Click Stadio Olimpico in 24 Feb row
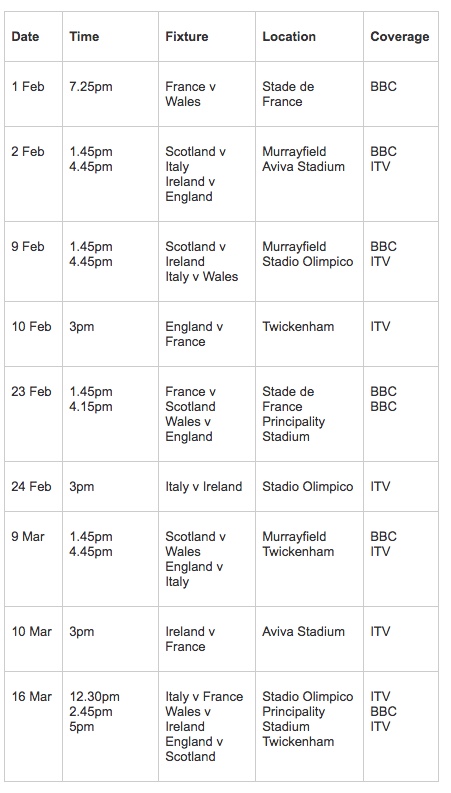 point(307,487)
